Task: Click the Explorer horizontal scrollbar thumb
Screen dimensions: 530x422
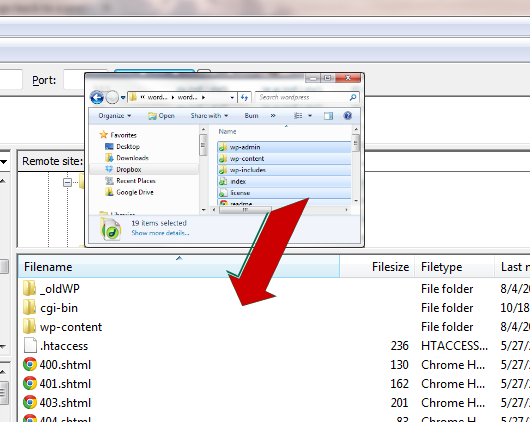Action: coord(245,210)
